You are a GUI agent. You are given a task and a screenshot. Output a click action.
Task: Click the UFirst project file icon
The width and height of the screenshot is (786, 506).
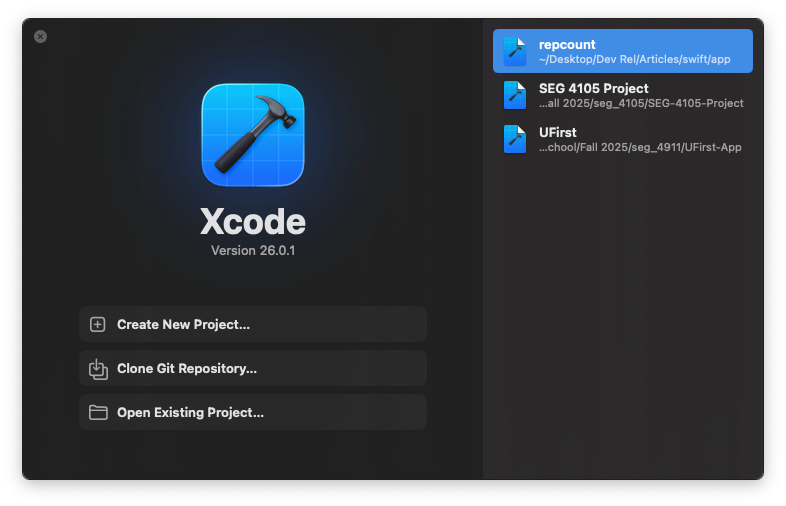[515, 139]
